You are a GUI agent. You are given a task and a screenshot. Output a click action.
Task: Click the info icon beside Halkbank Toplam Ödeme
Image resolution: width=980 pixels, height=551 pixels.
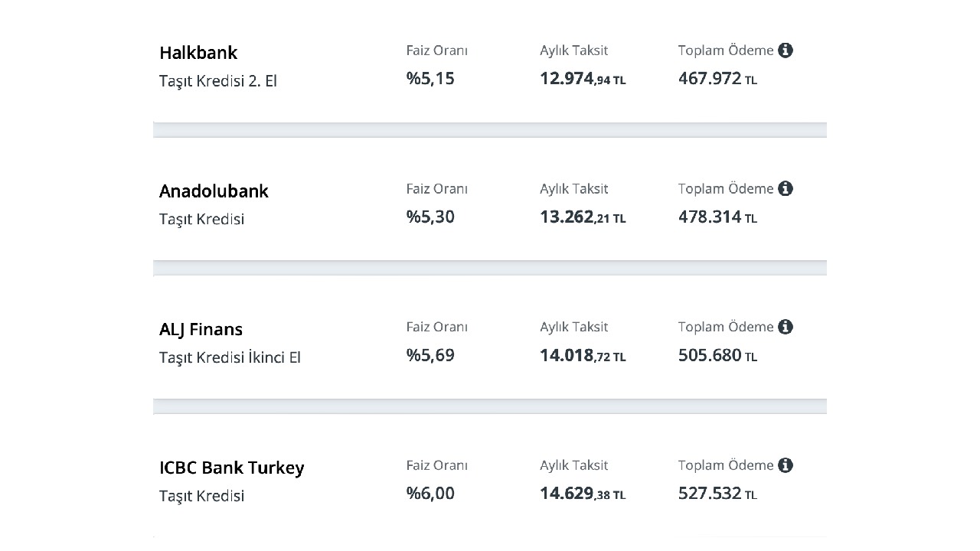click(x=786, y=51)
